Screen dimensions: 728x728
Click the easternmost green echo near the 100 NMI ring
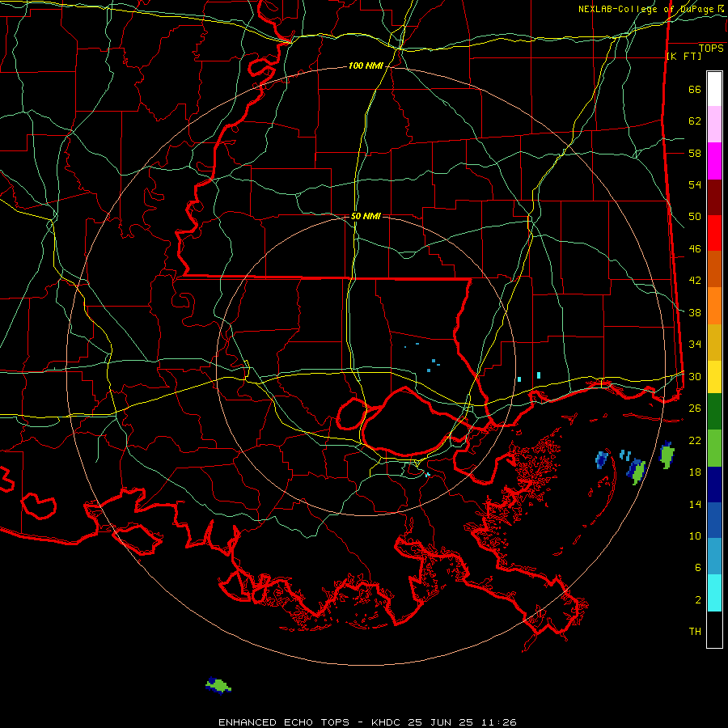[x=667, y=455]
